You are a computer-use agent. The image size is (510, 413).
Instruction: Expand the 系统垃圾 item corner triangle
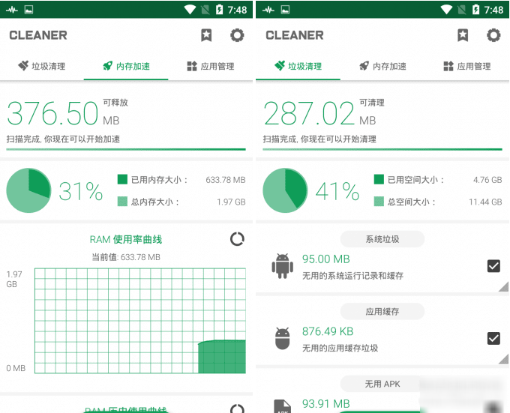[x=504, y=287]
